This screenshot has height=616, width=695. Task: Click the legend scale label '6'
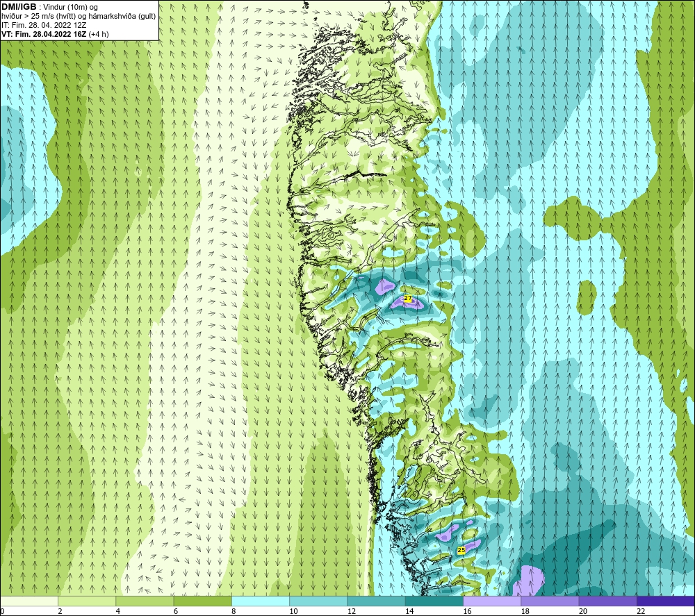pyautogui.click(x=176, y=611)
